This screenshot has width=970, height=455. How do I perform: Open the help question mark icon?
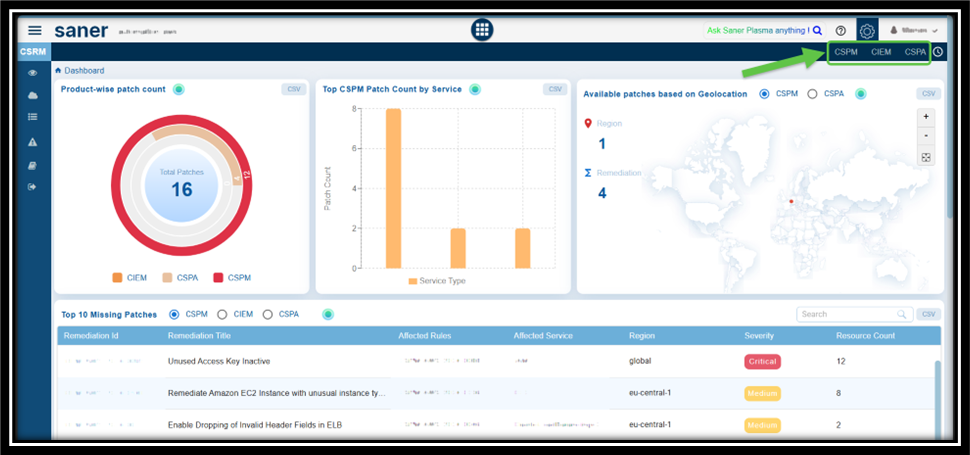click(x=840, y=30)
